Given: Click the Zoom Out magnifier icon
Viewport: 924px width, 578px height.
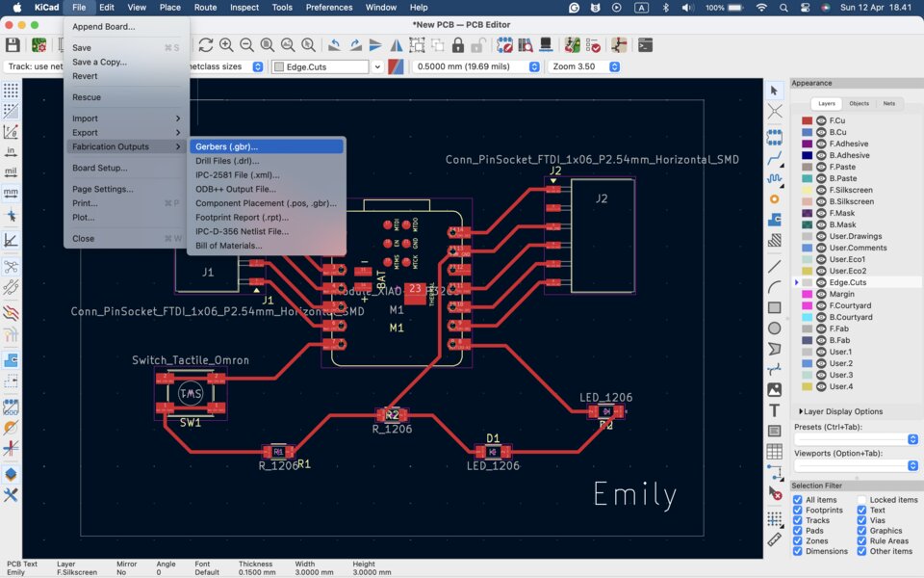Looking at the screenshot, I should click(x=246, y=45).
